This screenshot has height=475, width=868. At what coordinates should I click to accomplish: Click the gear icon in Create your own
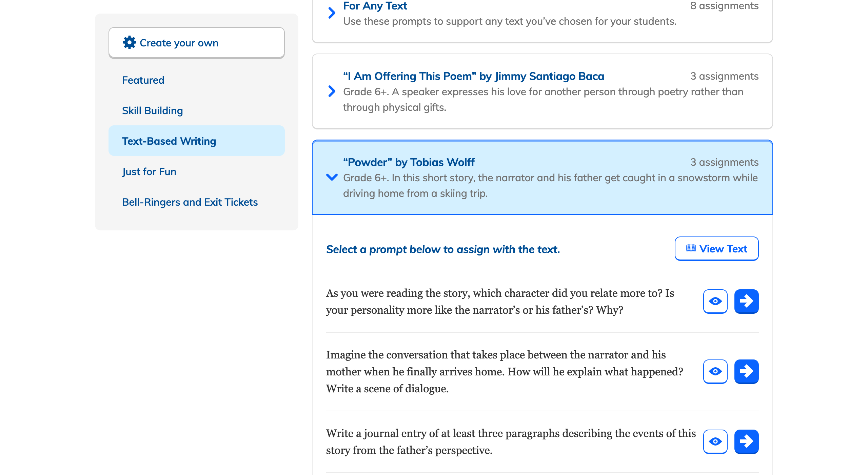coord(129,43)
